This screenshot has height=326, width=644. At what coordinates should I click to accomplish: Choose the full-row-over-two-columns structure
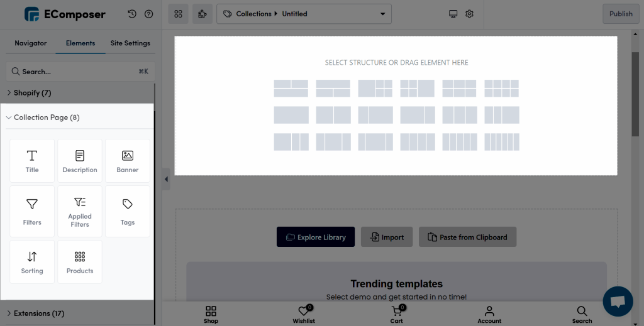click(333, 88)
